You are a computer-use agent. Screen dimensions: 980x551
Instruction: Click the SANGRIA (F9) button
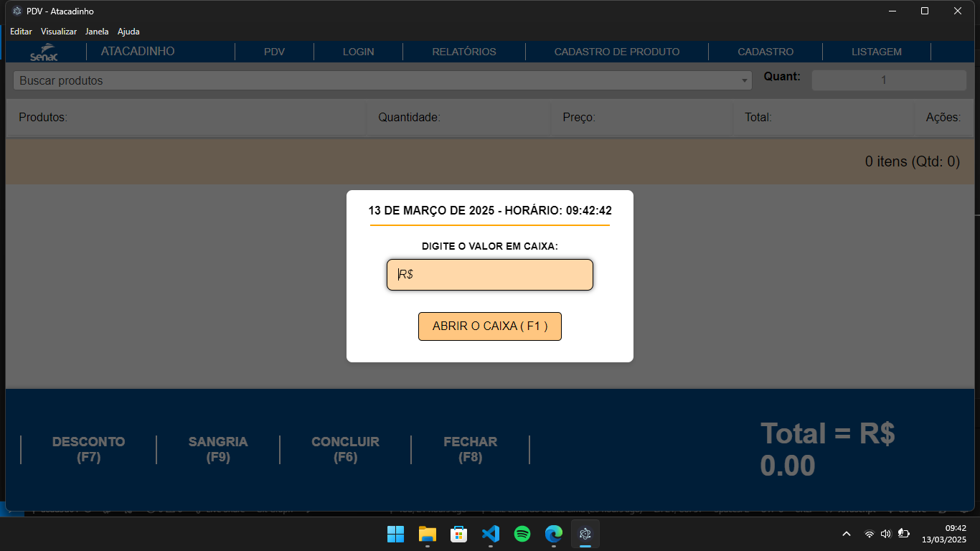218,449
